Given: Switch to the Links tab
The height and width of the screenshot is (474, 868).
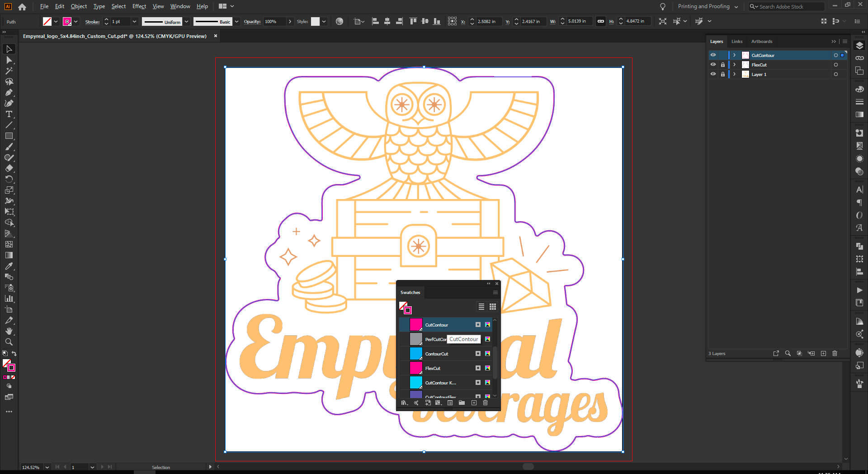Looking at the screenshot, I should tap(737, 41).
